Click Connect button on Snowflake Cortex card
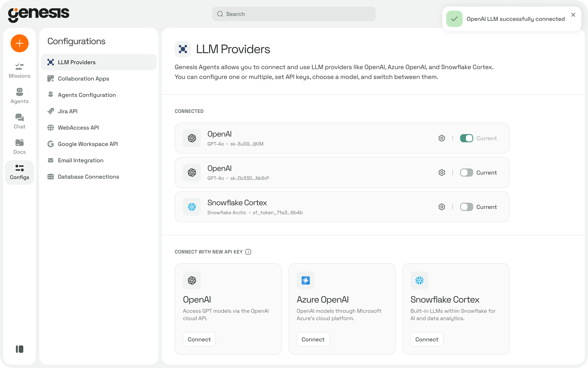The width and height of the screenshot is (588, 368). point(427,339)
